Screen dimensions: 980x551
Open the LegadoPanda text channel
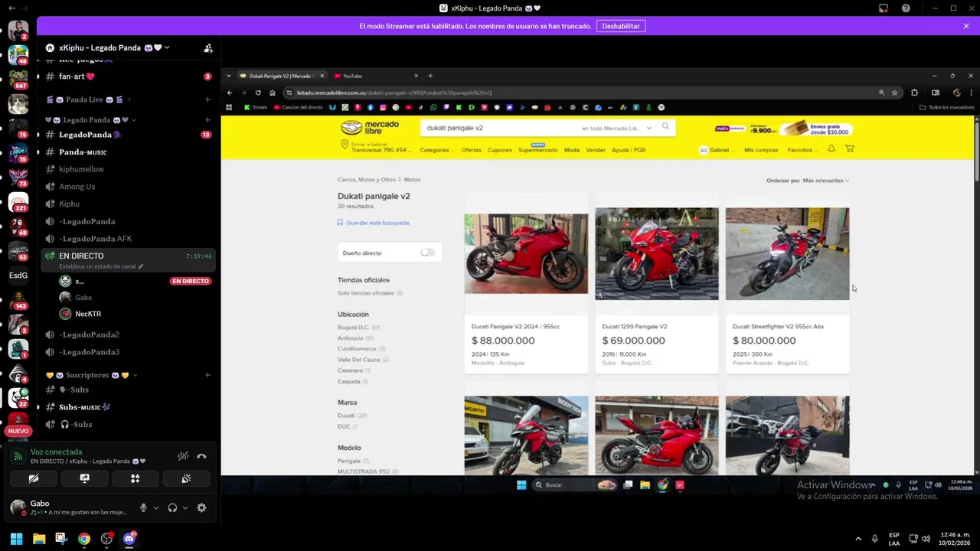(x=128, y=135)
